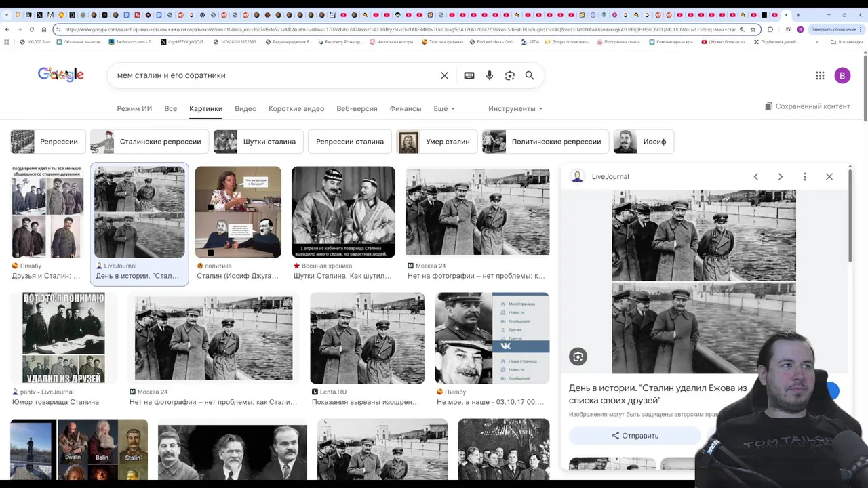Open the large preview image in the side panel

point(704,281)
